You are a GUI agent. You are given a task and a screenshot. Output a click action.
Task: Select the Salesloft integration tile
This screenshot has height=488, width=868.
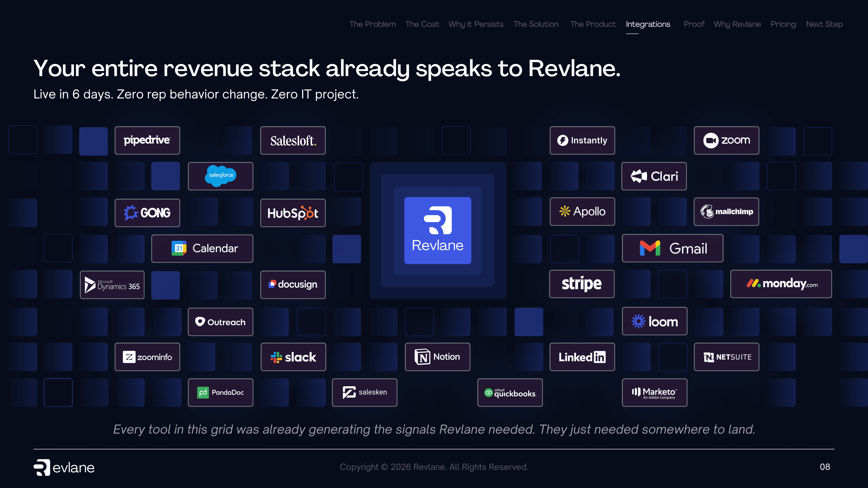click(x=293, y=140)
